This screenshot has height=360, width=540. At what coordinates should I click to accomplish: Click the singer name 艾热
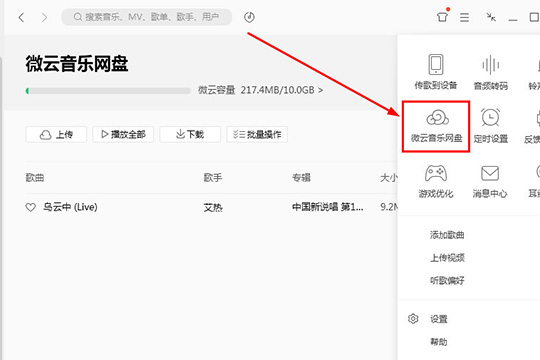click(213, 207)
